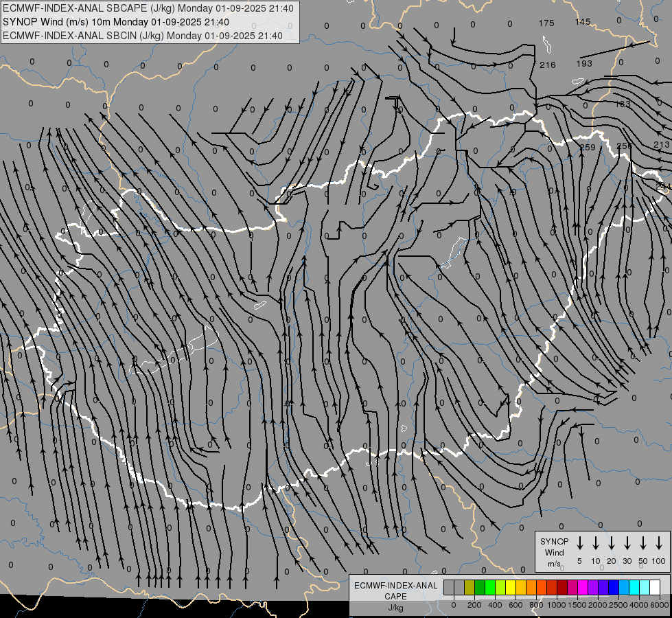Click the CAPE value 213 on map
672x618 pixels.
[661, 144]
